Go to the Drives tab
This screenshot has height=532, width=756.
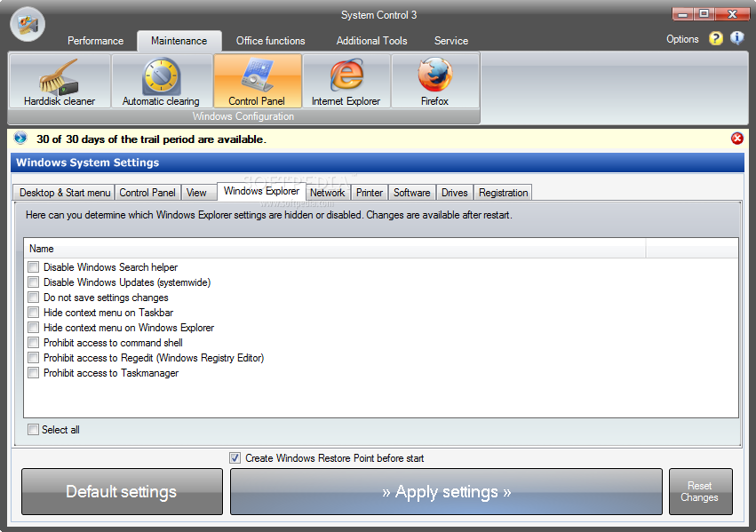[x=455, y=193]
